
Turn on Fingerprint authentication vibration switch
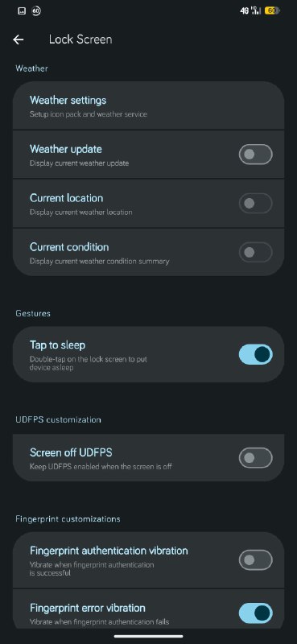click(255, 559)
